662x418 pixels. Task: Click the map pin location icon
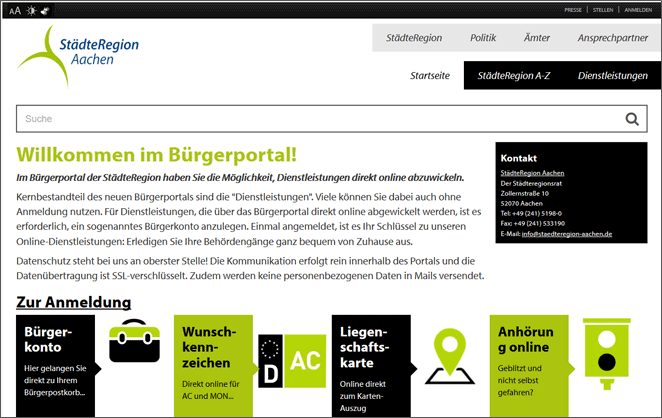point(450,357)
